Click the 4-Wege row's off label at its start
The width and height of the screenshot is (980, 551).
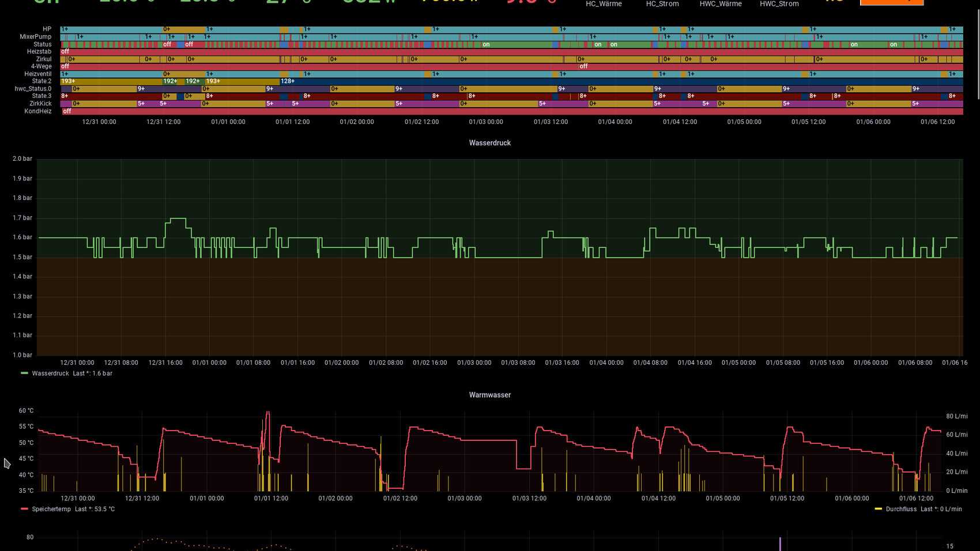click(65, 66)
